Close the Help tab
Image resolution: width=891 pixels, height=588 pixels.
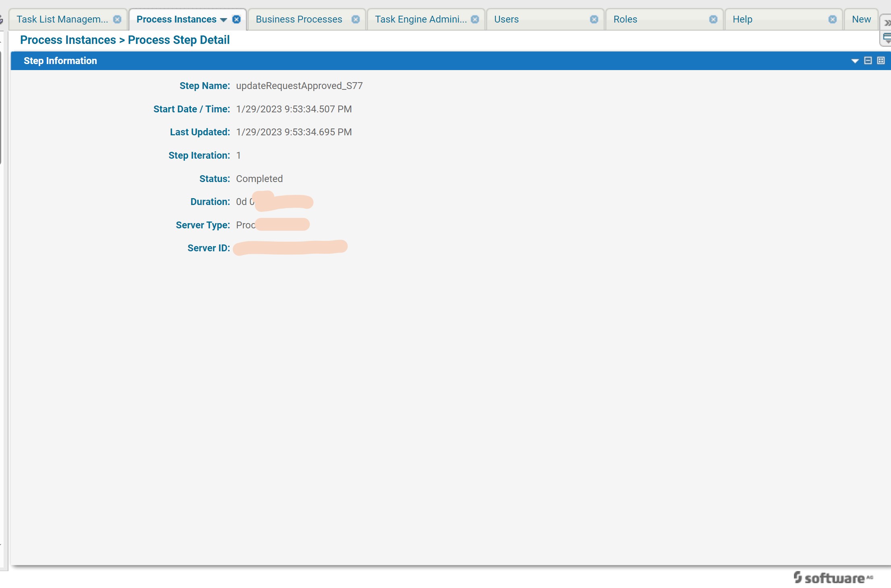pyautogui.click(x=833, y=19)
